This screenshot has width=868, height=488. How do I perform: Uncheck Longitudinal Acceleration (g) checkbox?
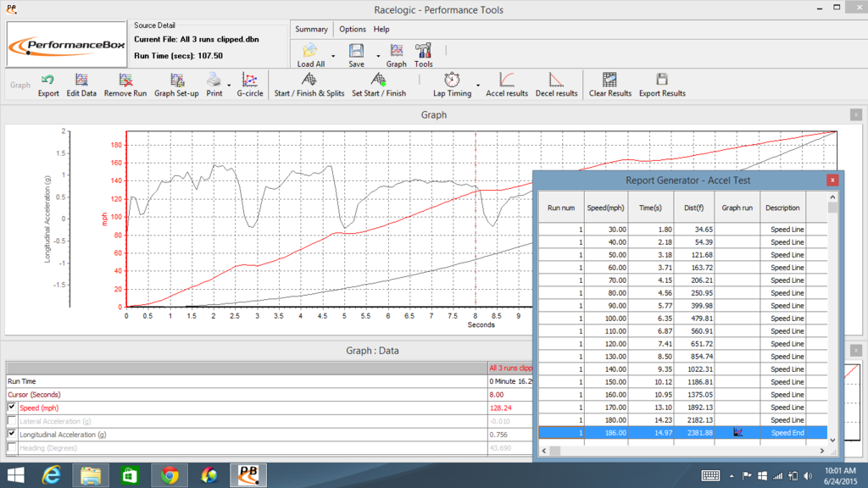point(12,434)
